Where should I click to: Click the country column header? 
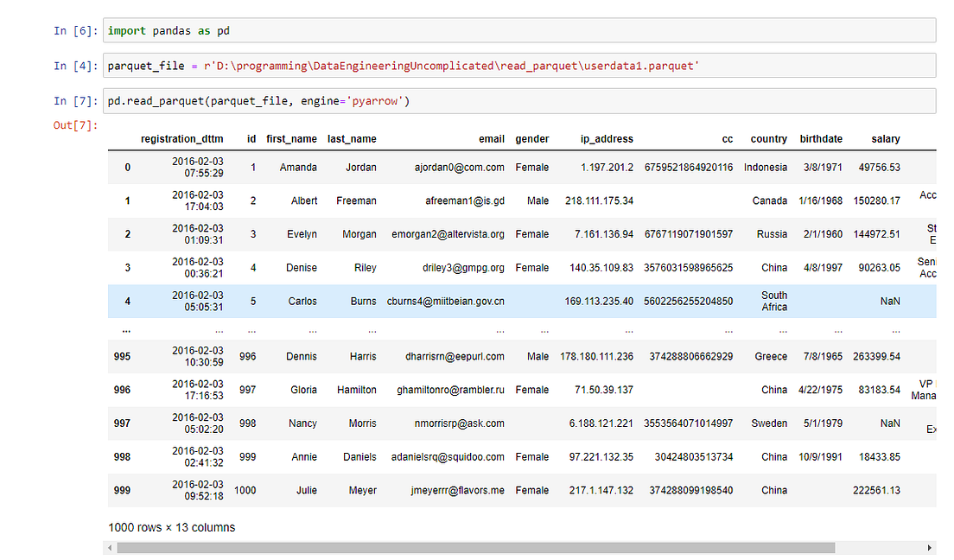tap(768, 138)
